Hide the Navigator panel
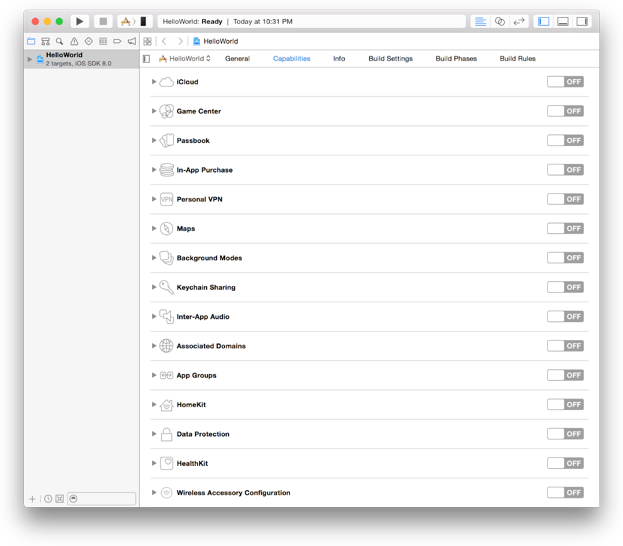 [544, 21]
